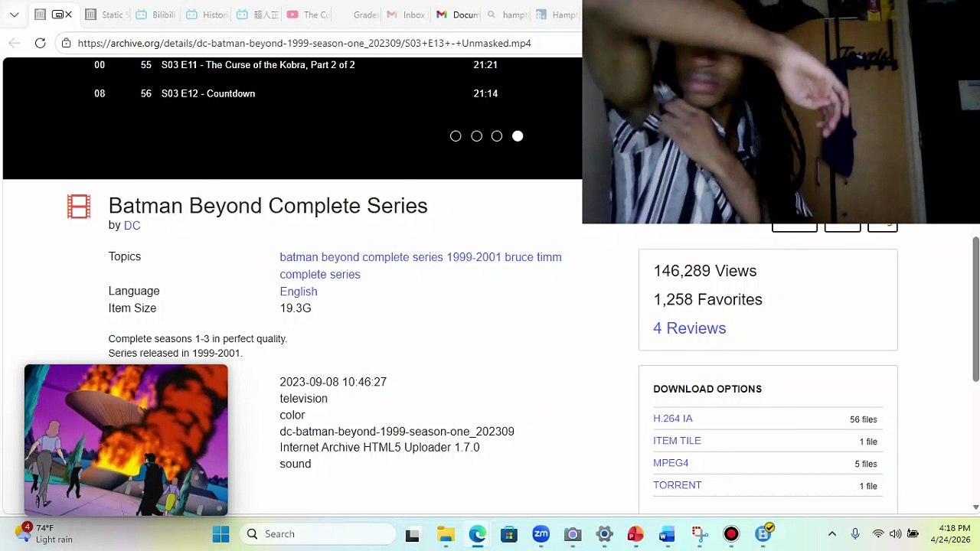
Task: Click the picture-in-picture video thumbnail
Action: 126,440
